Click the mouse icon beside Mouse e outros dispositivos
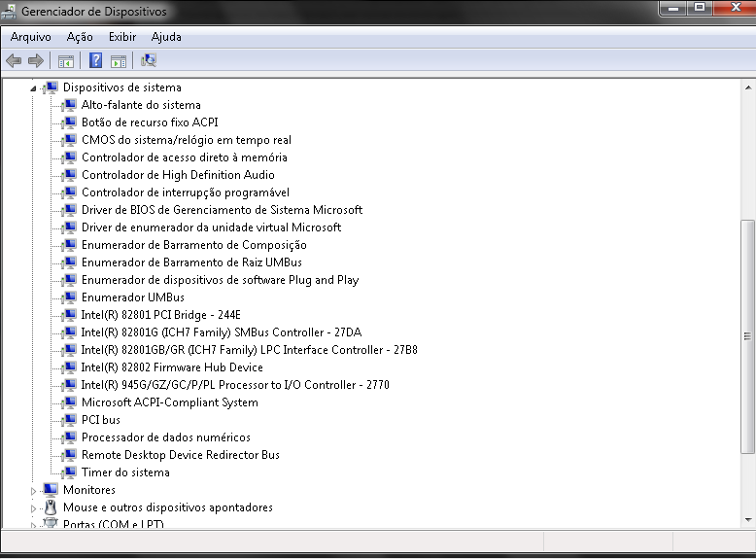 (51, 507)
